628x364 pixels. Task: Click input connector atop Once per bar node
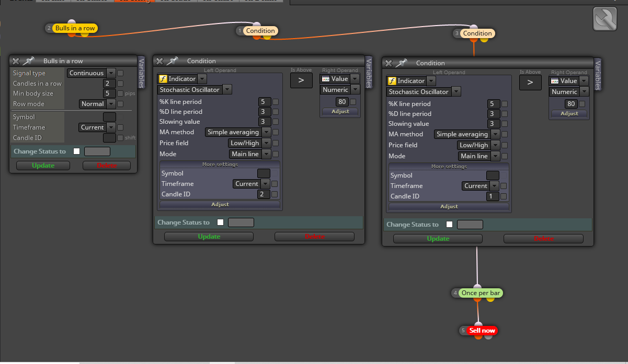[477, 287]
